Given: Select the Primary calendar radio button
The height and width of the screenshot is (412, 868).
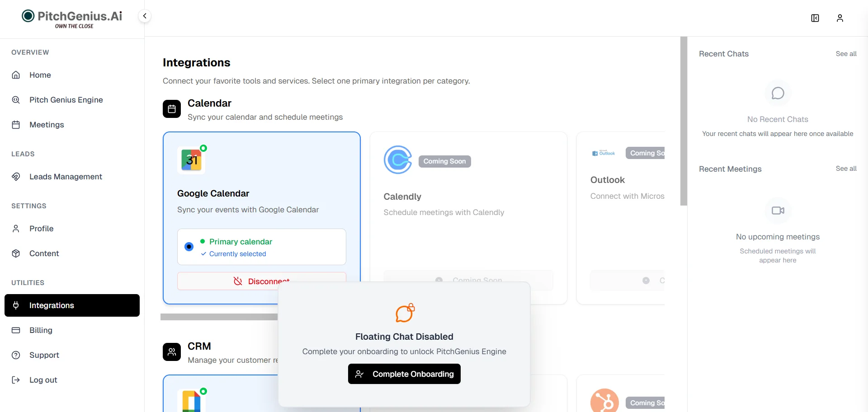Looking at the screenshot, I should tap(189, 247).
